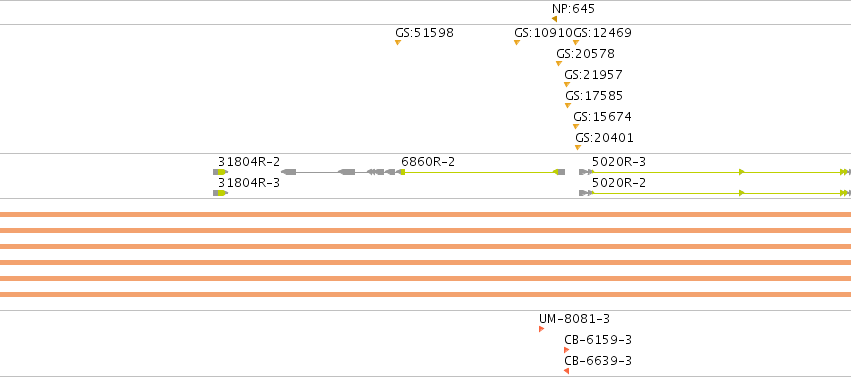Select the GS:20401 insertion marker
851x377 pixels.
tap(578, 148)
